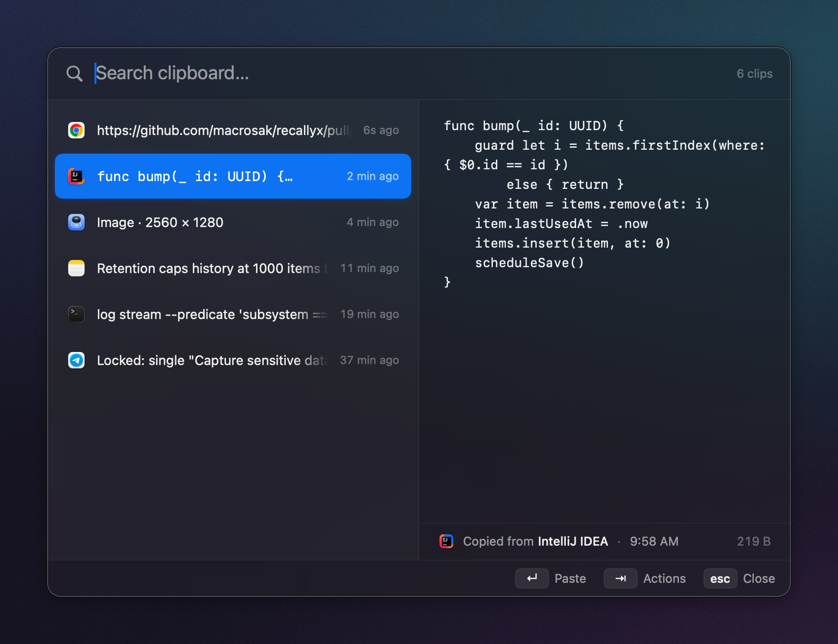
Task: Click the Chrome icon on URL clip
Action: pyautogui.click(x=76, y=130)
